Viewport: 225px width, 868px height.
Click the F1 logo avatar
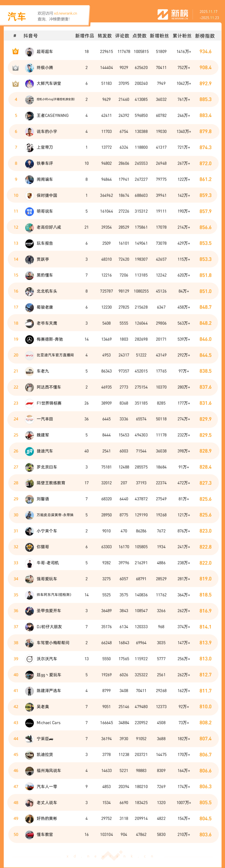(x=29, y=403)
